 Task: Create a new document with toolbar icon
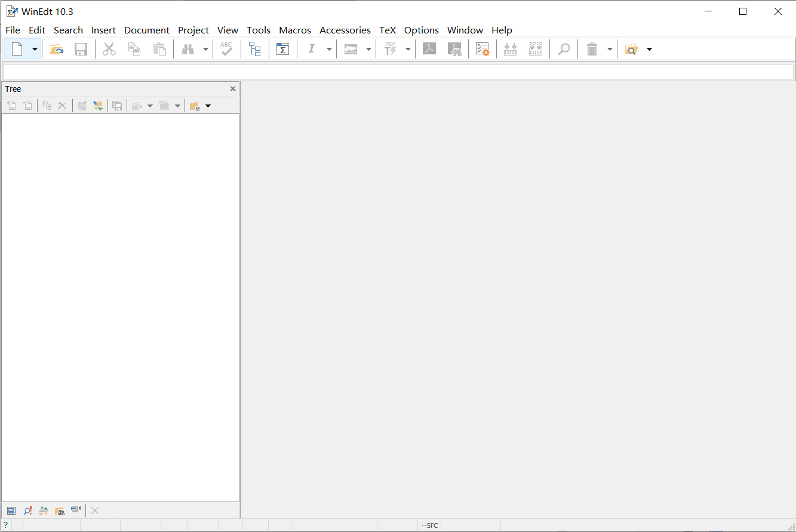click(17, 49)
